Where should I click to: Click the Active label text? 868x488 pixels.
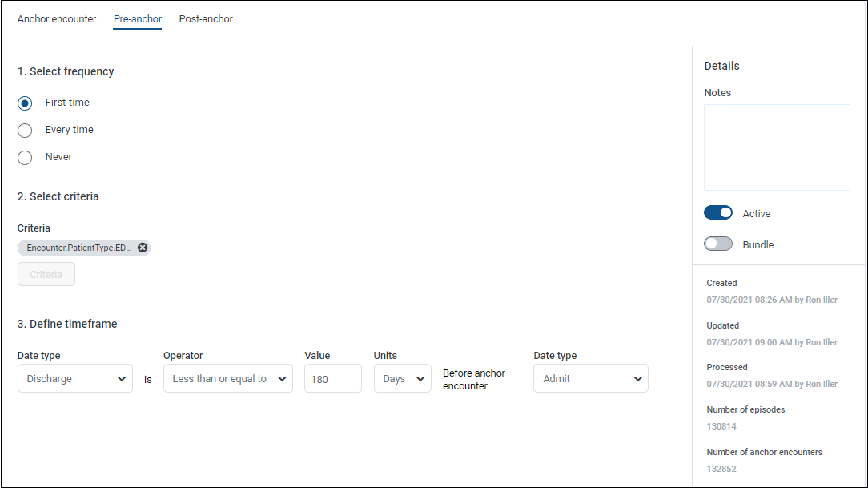pyautogui.click(x=757, y=214)
